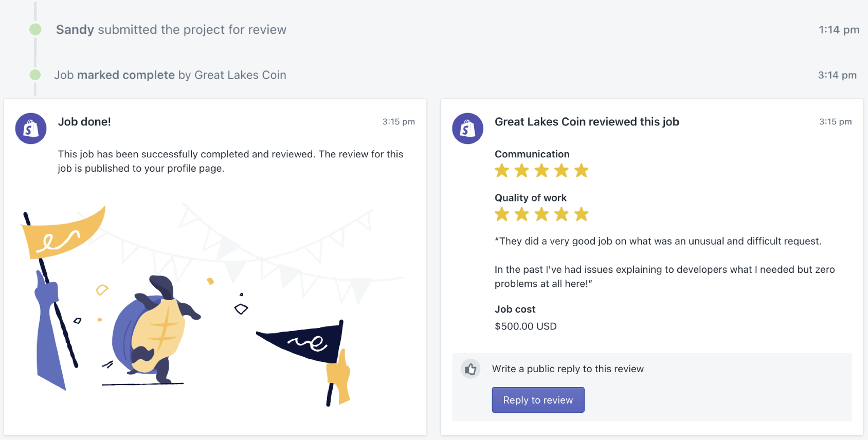
Task: Click the $500.00 USD job cost
Action: click(526, 326)
